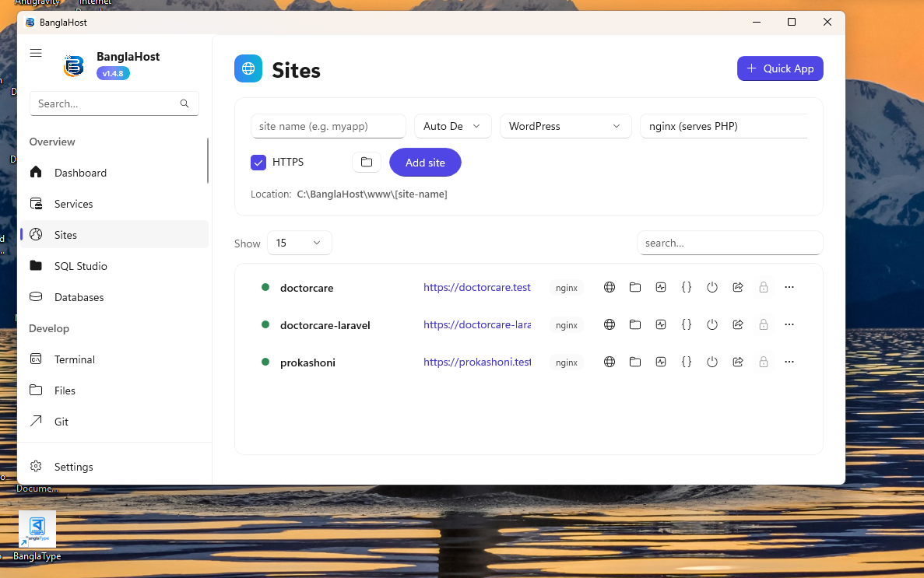Image resolution: width=924 pixels, height=578 pixels.
Task: Click sidebar search magnifier icon
Action: pyautogui.click(x=184, y=103)
